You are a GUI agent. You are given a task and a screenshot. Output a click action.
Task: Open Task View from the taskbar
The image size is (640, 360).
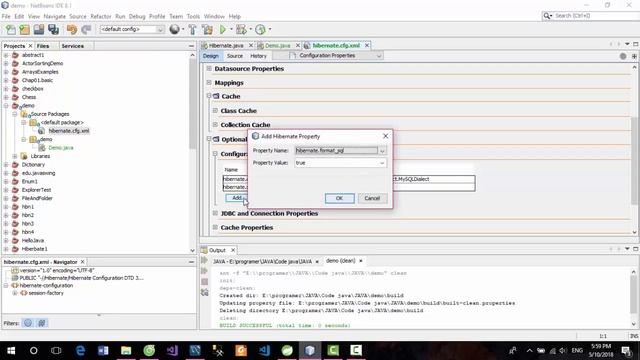tap(56, 351)
